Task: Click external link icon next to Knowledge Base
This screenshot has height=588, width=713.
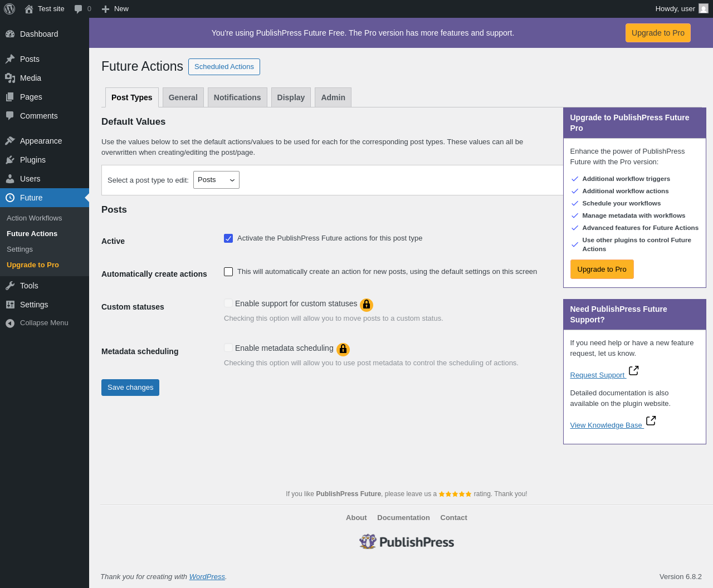Action: (651, 421)
